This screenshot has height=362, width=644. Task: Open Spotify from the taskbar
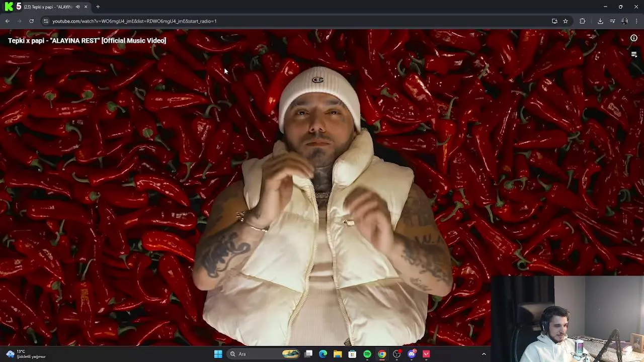(x=367, y=354)
